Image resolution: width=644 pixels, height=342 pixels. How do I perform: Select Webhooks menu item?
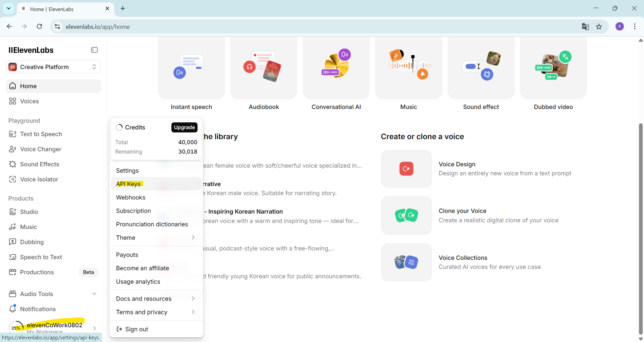click(x=156, y=197)
